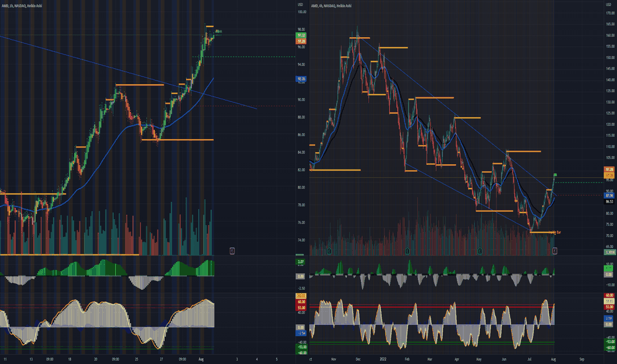This screenshot has height=364, width=617.
Task: Click the green -60.00 label on 4h oscillator
Action: 610,348
